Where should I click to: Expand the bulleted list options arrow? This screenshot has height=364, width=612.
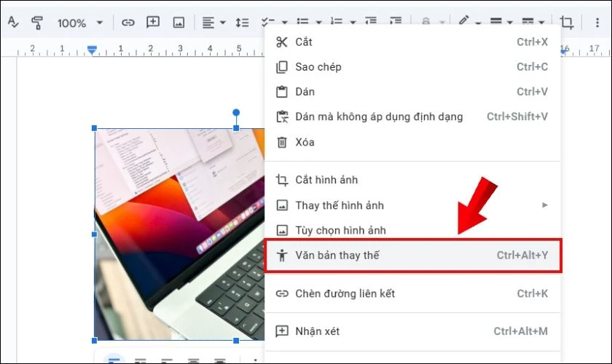coord(318,23)
